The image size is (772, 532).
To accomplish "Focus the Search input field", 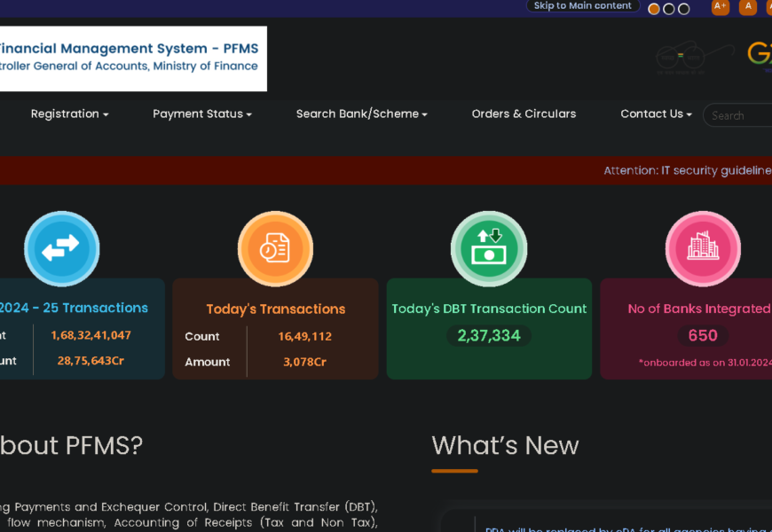I will 737,115.
